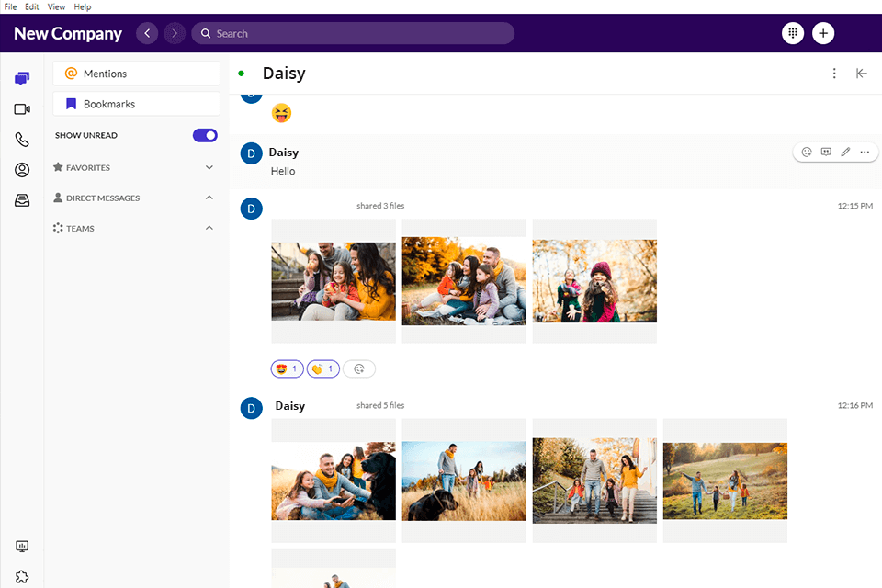Image resolution: width=882 pixels, height=588 pixels.
Task: Click the 12:15 PM timestamp
Action: [x=855, y=206]
